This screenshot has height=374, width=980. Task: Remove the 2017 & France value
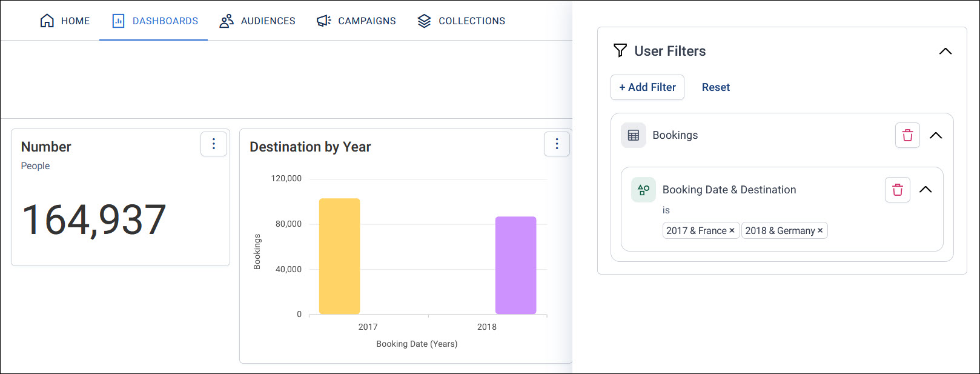(x=732, y=231)
